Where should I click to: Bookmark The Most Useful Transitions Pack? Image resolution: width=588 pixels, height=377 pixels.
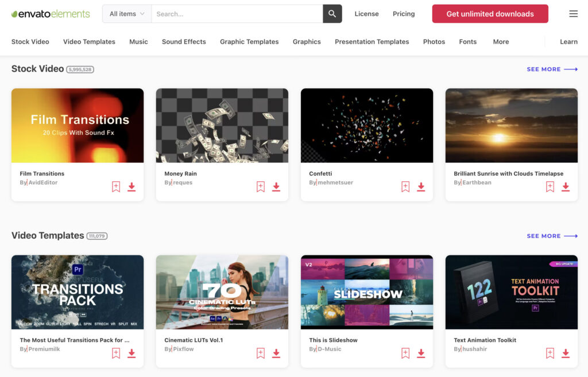[116, 353]
